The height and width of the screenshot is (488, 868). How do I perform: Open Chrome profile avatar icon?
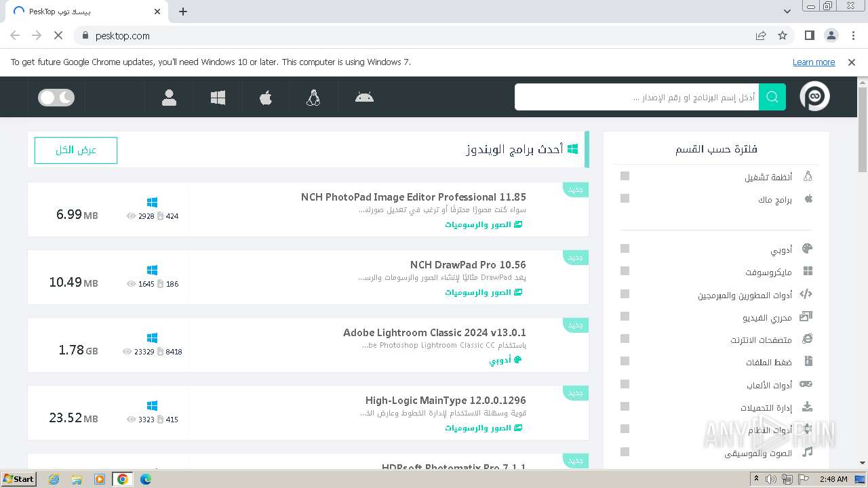(831, 35)
